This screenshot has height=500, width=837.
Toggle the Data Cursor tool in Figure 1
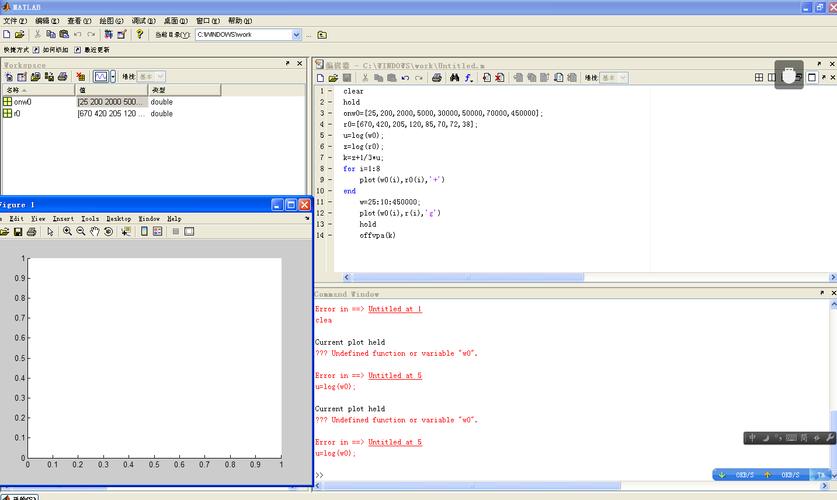(126, 231)
